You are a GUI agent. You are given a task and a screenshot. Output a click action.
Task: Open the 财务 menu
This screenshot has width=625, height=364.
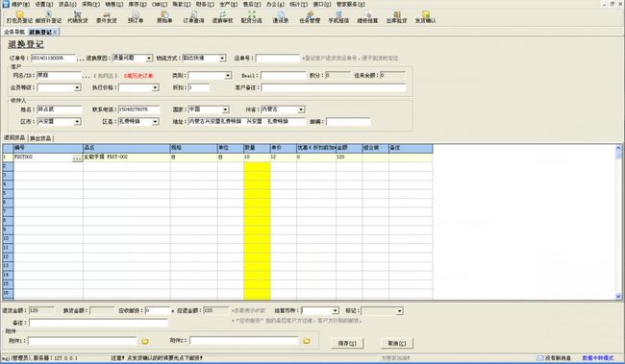click(x=205, y=4)
